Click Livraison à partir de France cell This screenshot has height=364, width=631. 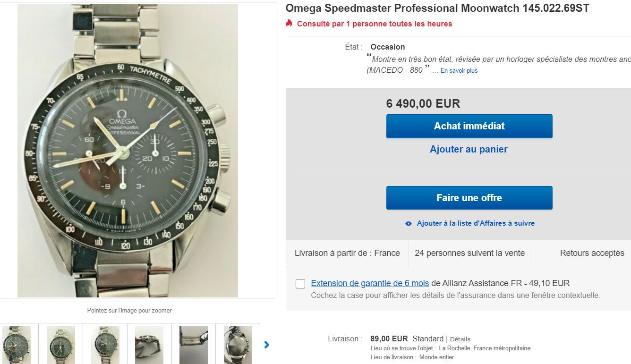(347, 254)
